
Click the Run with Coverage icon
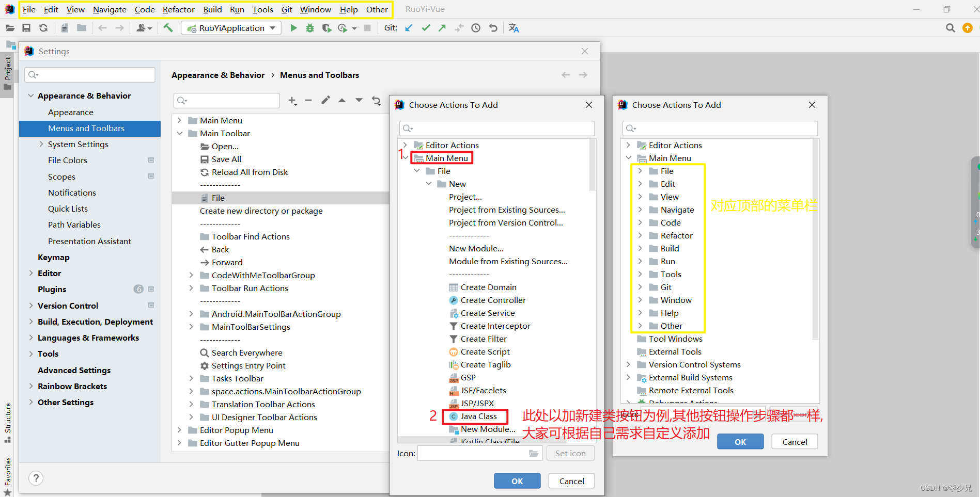[326, 28]
